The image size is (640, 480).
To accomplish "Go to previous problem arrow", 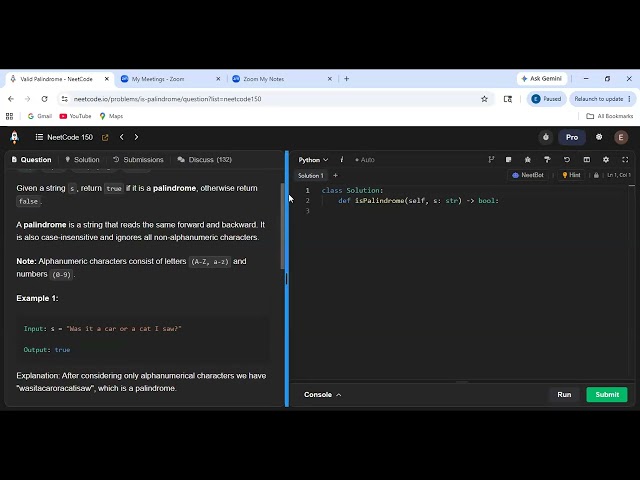I will (x=122, y=137).
